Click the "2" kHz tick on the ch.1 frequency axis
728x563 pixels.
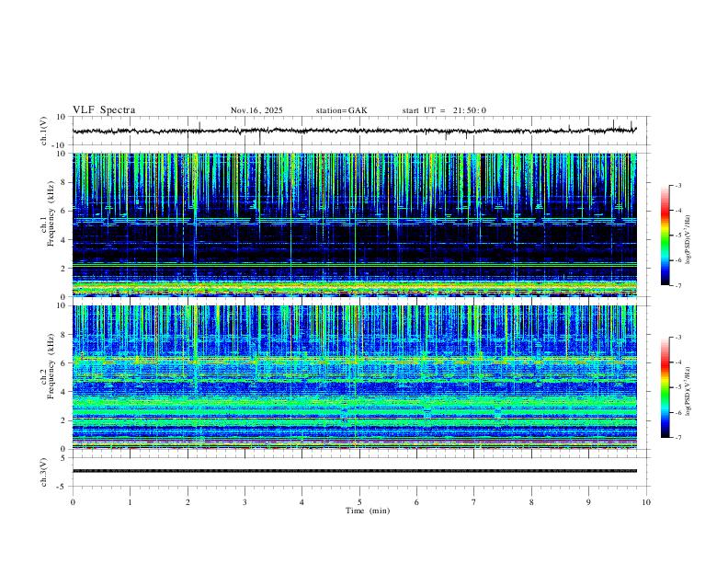(63, 269)
